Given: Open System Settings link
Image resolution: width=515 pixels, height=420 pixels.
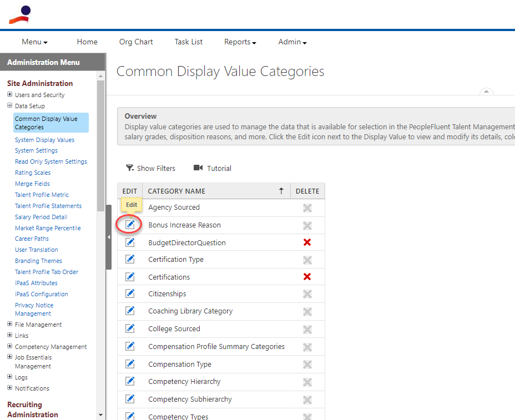Looking at the screenshot, I should tap(36, 150).
